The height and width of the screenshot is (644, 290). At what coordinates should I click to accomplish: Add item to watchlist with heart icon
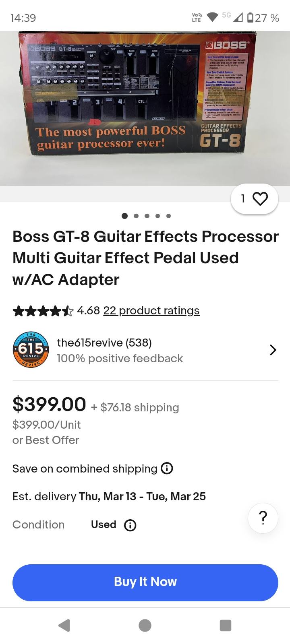260,198
